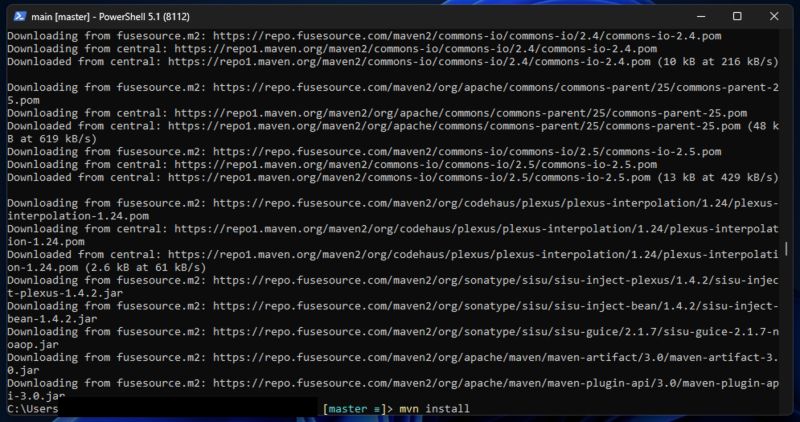Click the 'on-1.24.pom (2.6 kB at 61 kB/s)' line
This screenshot has width=800, height=422.
pos(107,267)
